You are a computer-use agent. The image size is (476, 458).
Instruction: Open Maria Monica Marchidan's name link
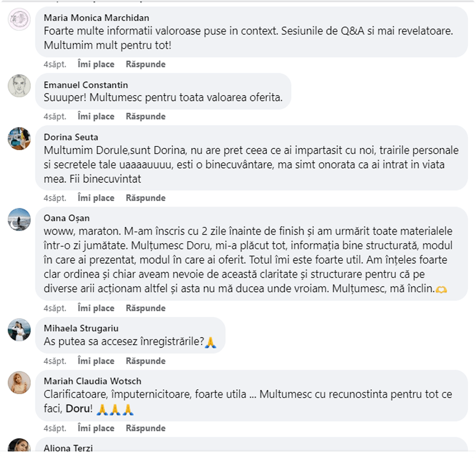pyautogui.click(x=96, y=18)
